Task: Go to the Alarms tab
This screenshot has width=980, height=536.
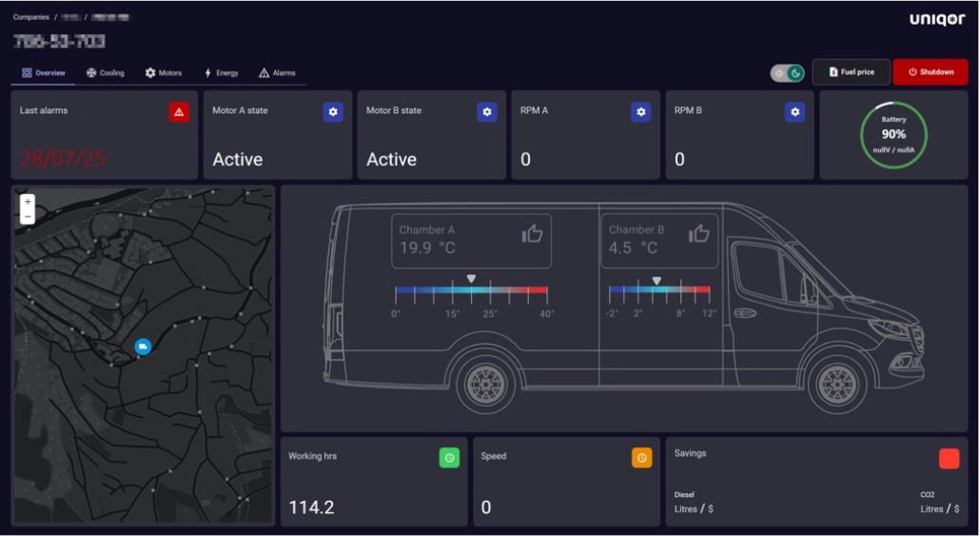Action: coord(277,72)
